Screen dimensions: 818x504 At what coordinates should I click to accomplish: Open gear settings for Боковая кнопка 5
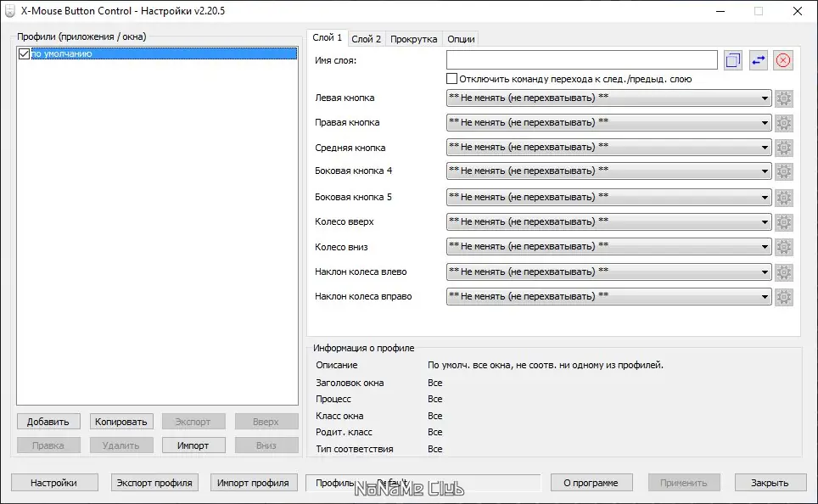[783, 197]
